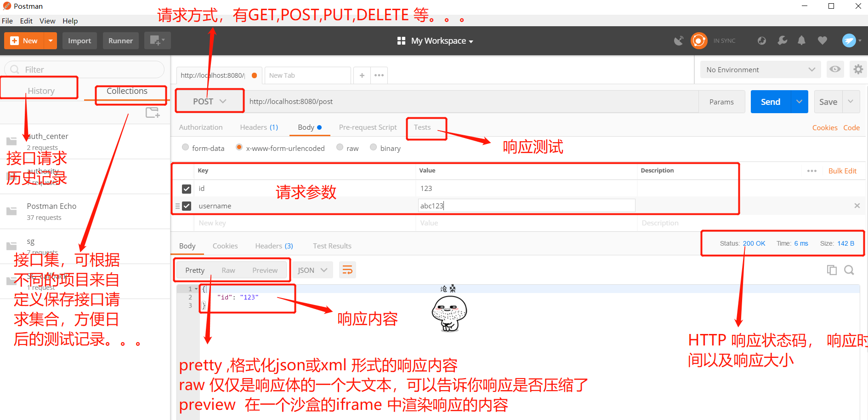Click the environment quick look eye icon
The width and height of the screenshot is (868, 420).
click(835, 69)
